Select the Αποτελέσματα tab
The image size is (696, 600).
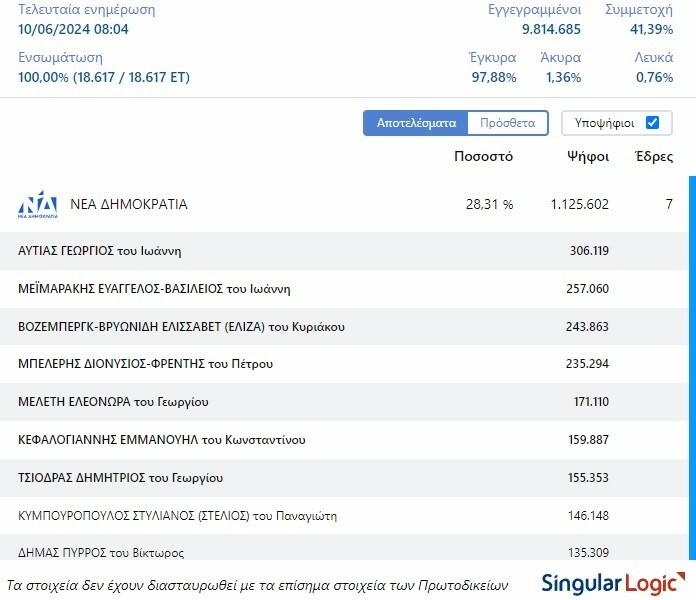coord(416,123)
